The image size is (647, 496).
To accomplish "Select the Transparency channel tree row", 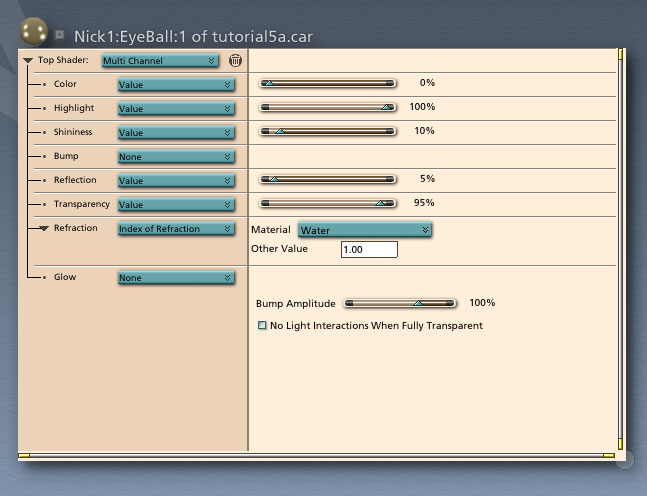I will pyautogui.click(x=82, y=204).
